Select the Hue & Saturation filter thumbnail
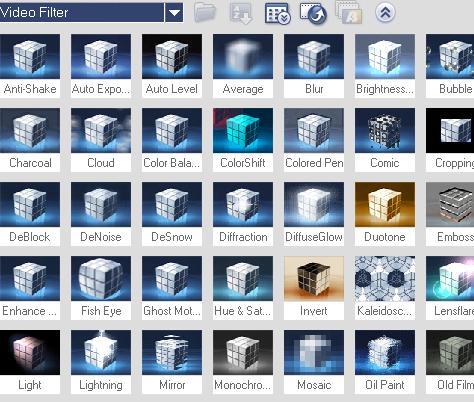The height and width of the screenshot is (402, 474). click(243, 278)
